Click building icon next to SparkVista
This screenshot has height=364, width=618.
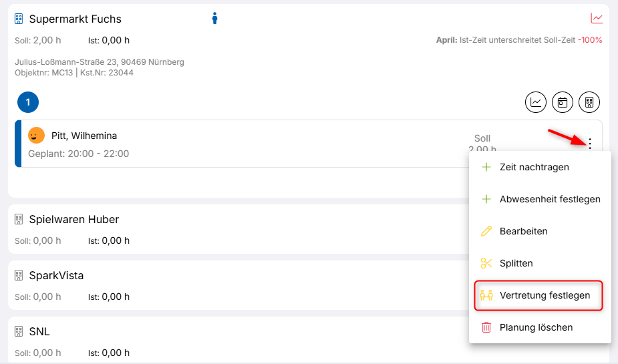(19, 275)
